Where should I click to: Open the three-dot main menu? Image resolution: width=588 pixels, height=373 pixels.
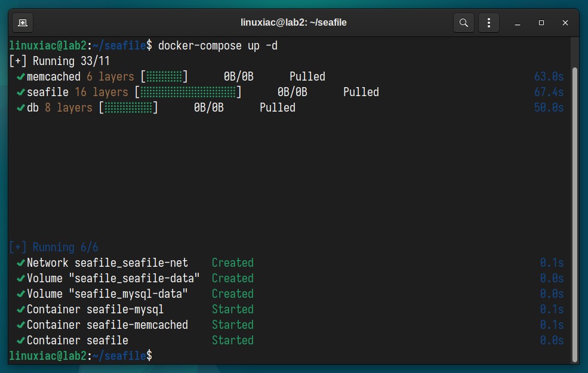tap(489, 23)
